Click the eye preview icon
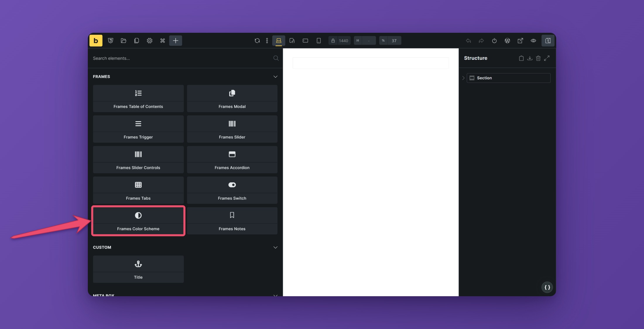The width and height of the screenshot is (644, 329). 533,41
